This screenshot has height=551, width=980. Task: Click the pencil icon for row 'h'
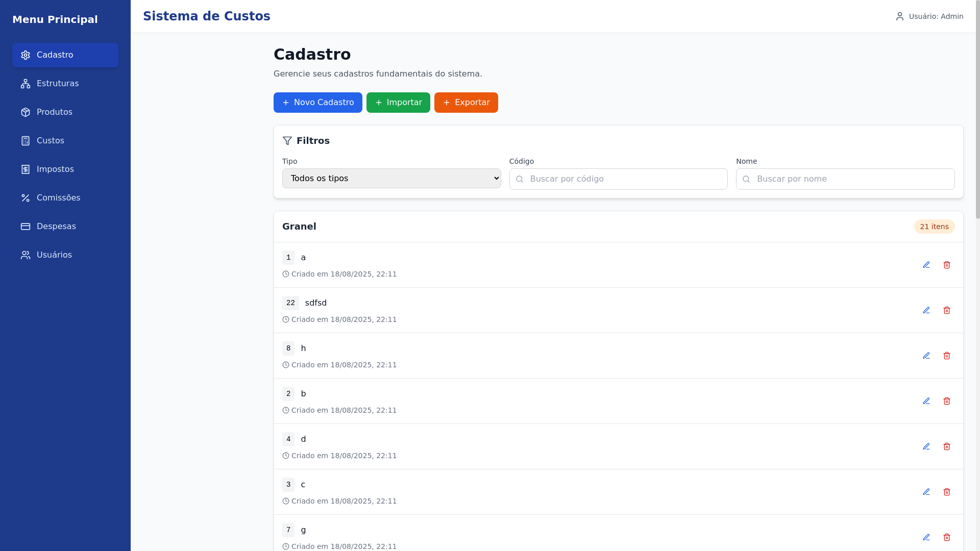[926, 356]
